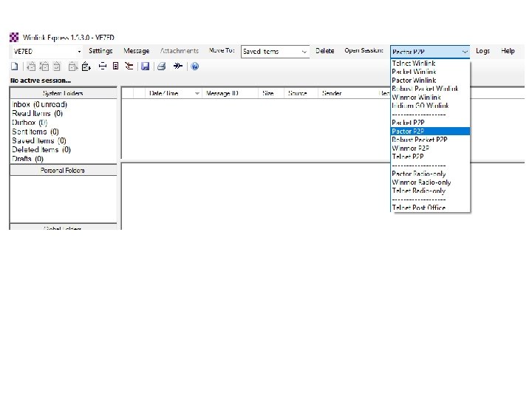
Task: Collapse the Pactor P2P session combo box
Action: pyautogui.click(x=465, y=52)
